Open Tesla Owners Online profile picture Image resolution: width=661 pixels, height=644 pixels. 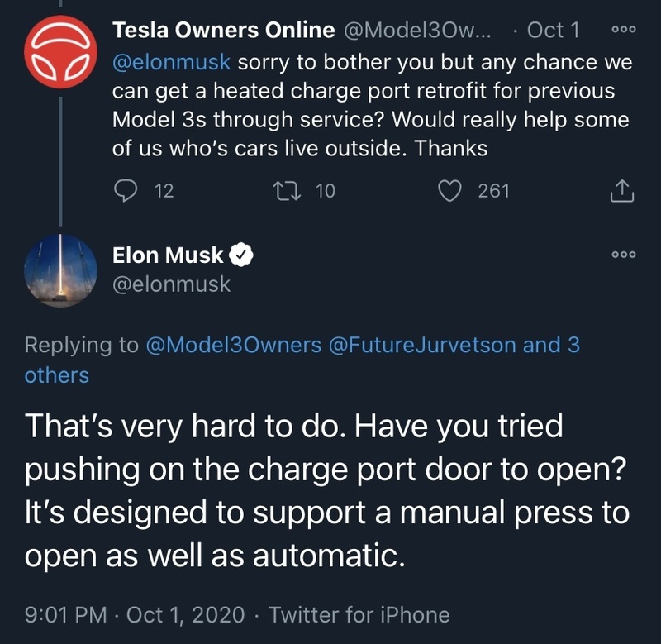(61, 52)
